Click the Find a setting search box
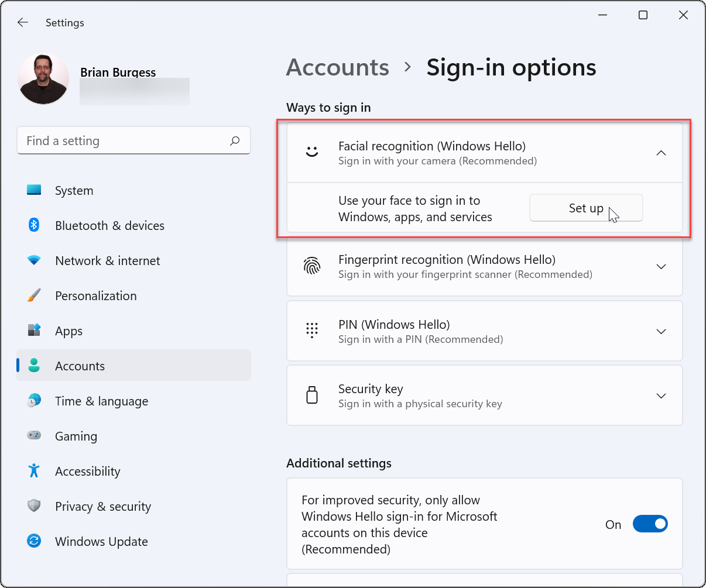The width and height of the screenshot is (706, 588). coord(126,141)
